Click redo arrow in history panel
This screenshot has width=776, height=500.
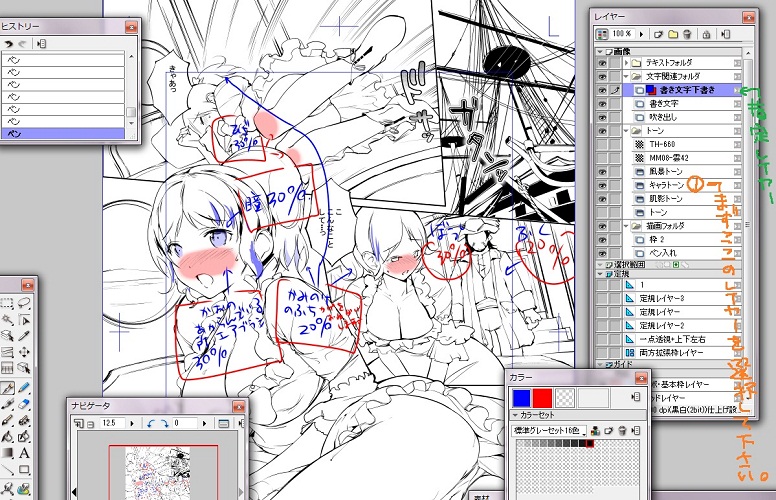point(22,44)
